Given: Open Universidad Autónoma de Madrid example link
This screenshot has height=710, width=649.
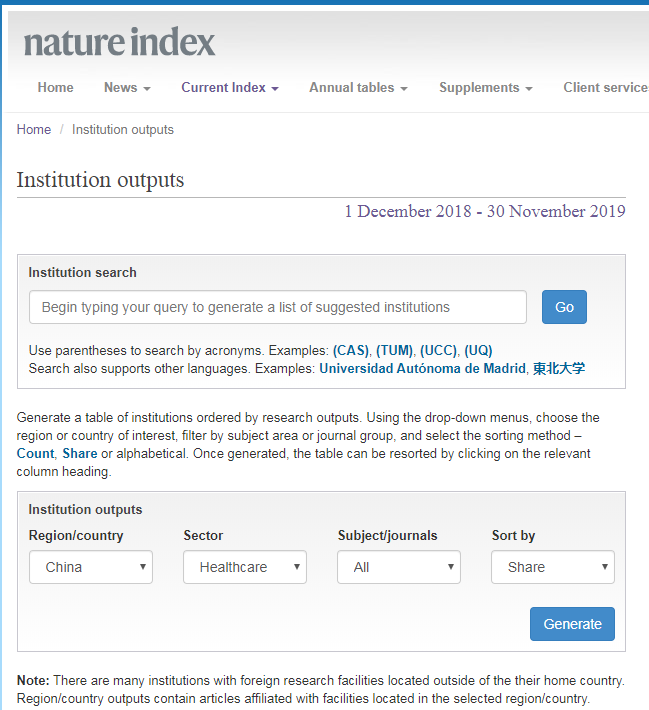Looking at the screenshot, I should [x=422, y=369].
